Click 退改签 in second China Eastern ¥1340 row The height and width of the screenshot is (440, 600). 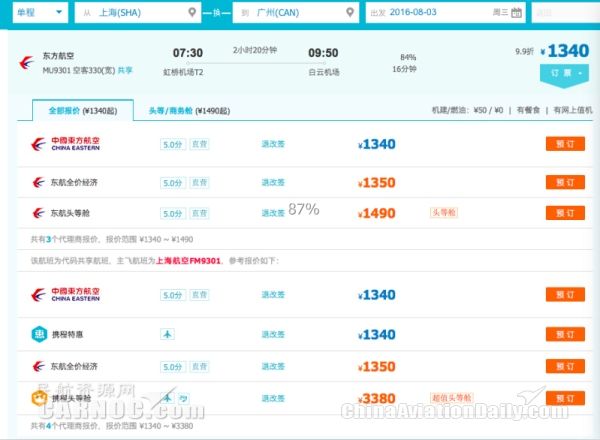(x=273, y=295)
